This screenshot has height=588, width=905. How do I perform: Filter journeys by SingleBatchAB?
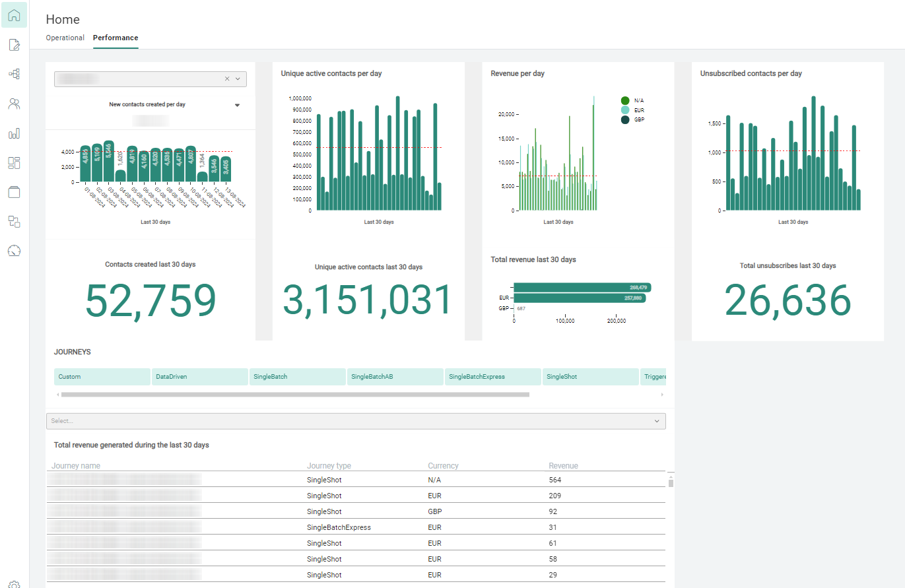(395, 377)
